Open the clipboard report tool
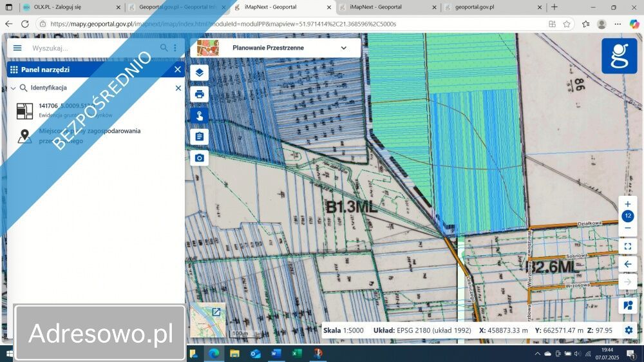The image size is (644, 362). [x=199, y=137]
